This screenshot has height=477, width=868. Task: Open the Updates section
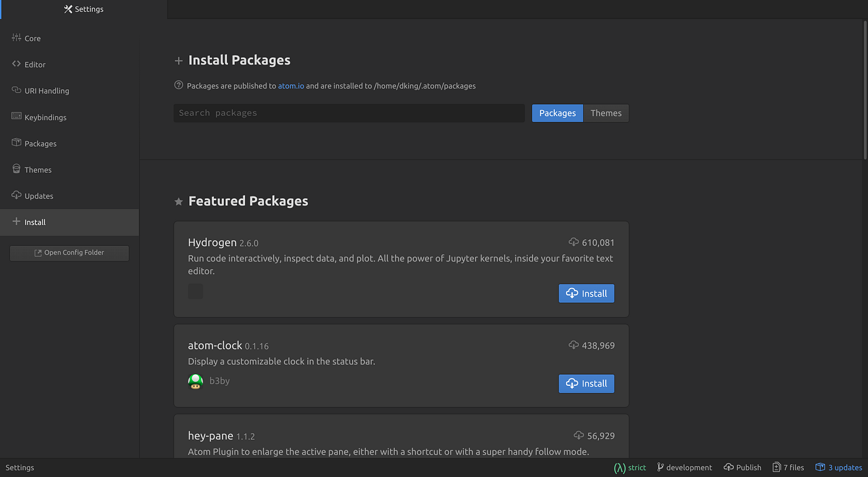point(38,196)
